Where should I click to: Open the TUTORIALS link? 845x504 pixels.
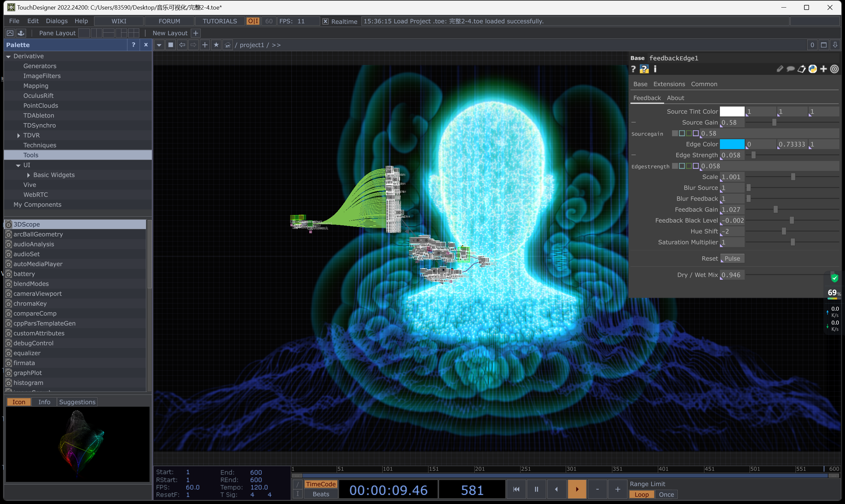[220, 21]
